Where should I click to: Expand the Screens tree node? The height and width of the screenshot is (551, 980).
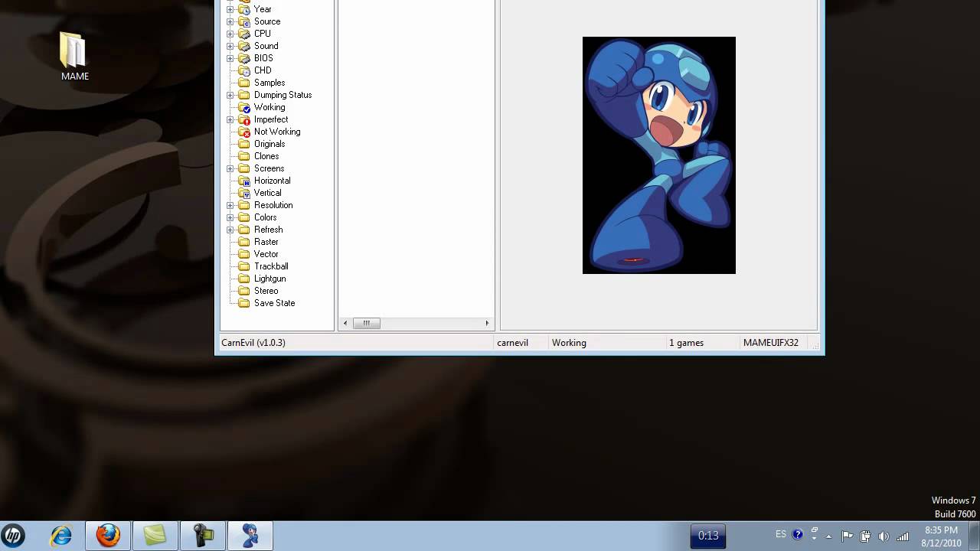[230, 168]
